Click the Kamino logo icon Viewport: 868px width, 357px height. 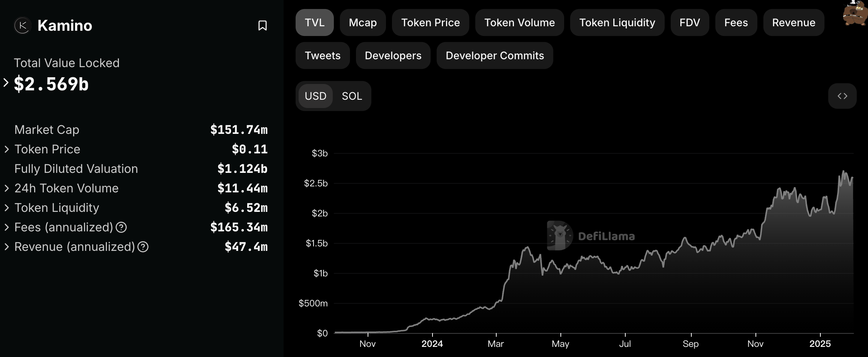pos(22,25)
